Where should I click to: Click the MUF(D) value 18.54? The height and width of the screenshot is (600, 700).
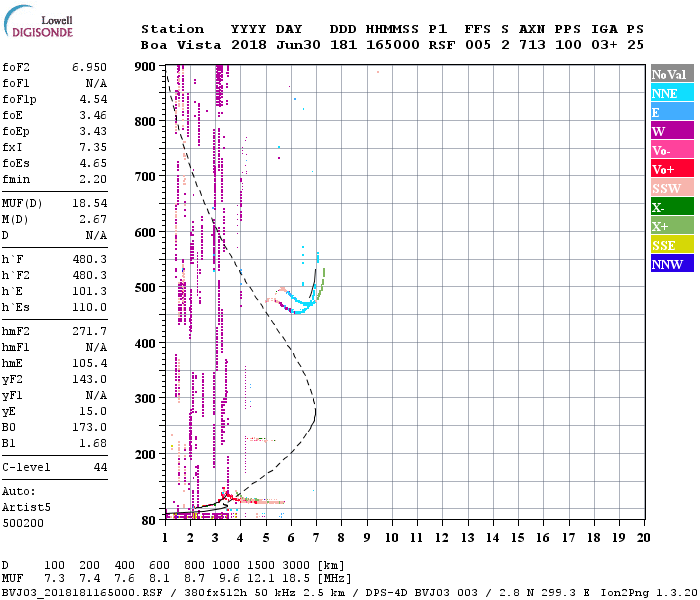click(89, 204)
